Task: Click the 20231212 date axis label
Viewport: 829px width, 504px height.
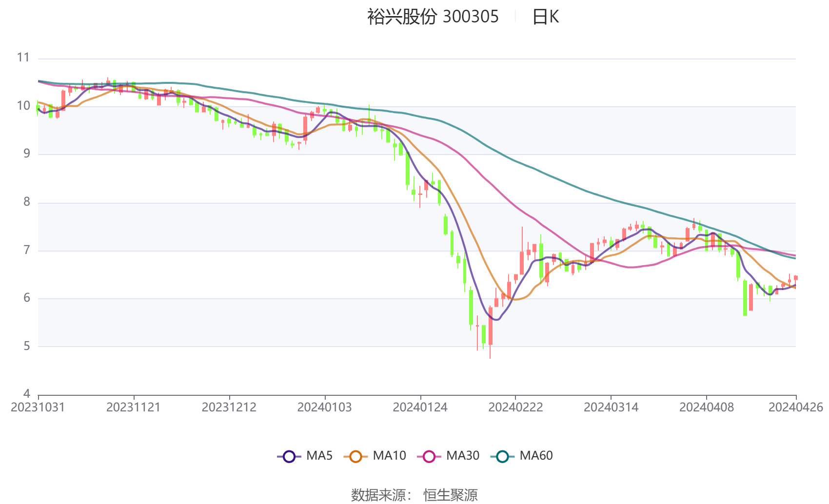Action: click(x=229, y=407)
